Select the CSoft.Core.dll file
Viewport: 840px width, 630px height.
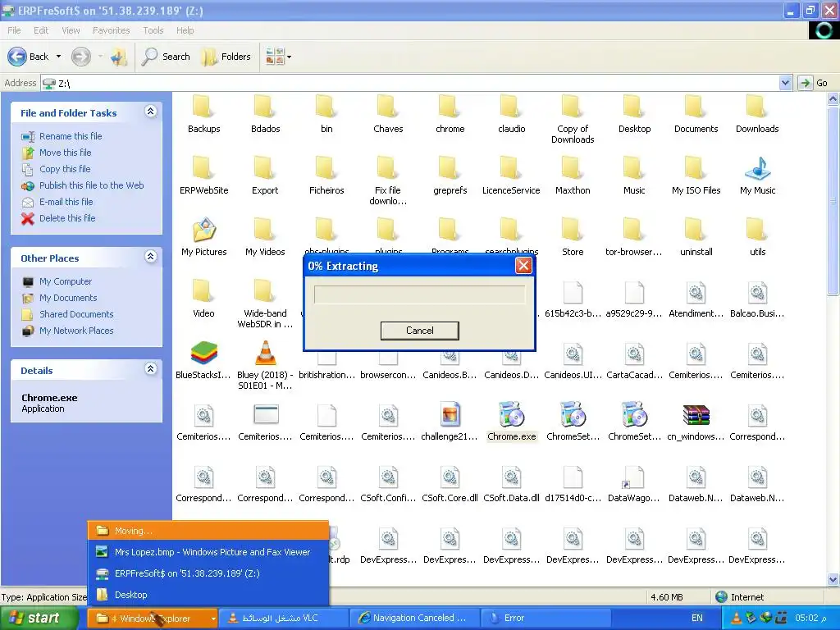pyautogui.click(x=450, y=482)
